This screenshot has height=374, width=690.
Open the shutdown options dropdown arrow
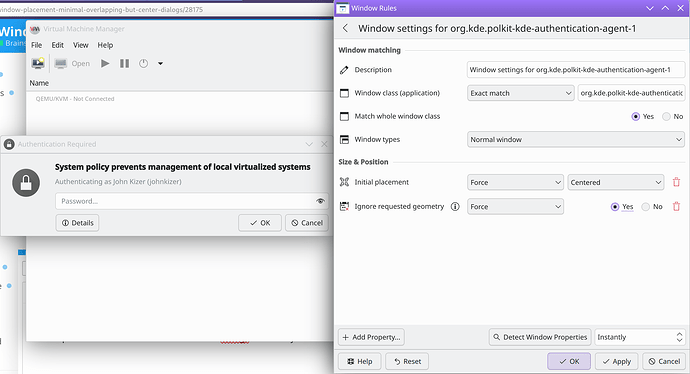click(x=161, y=64)
